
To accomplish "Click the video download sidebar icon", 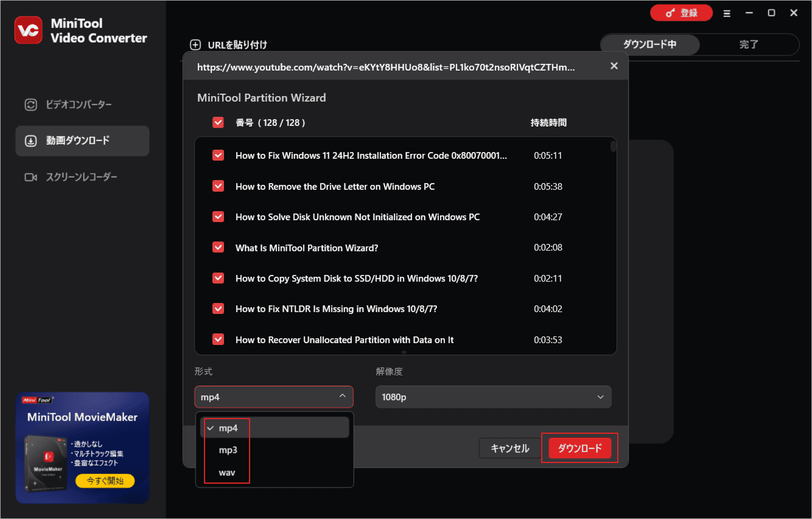I will 30,141.
